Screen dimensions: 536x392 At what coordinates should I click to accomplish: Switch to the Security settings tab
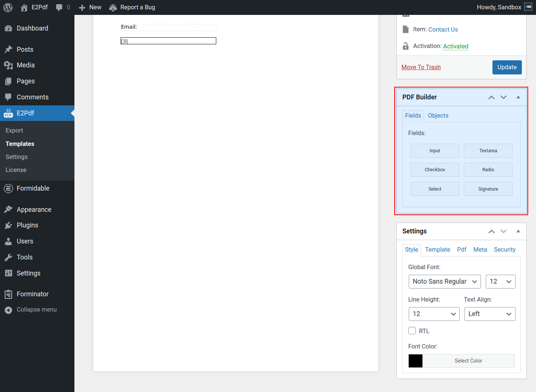(504, 249)
